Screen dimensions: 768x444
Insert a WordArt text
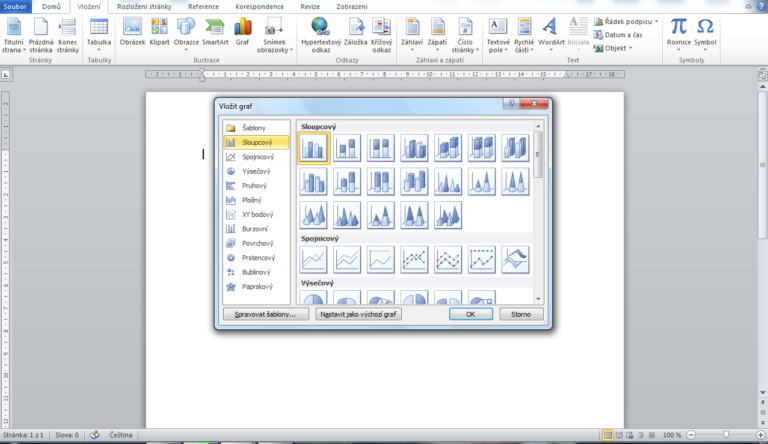551,31
